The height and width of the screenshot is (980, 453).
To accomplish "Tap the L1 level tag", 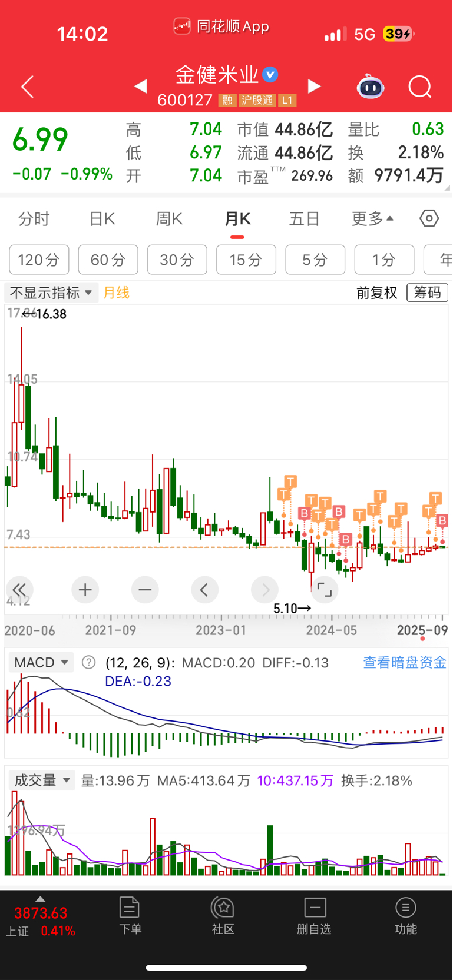I will (x=287, y=100).
